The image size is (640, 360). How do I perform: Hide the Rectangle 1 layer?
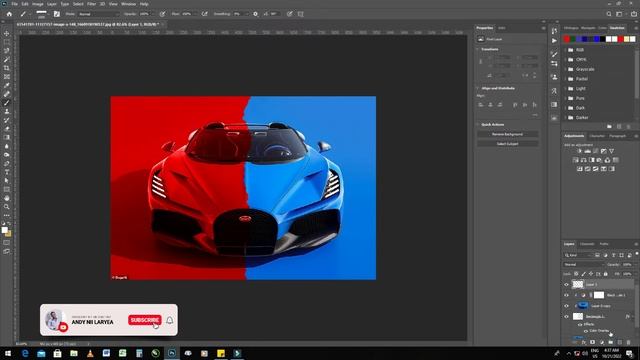566,316
